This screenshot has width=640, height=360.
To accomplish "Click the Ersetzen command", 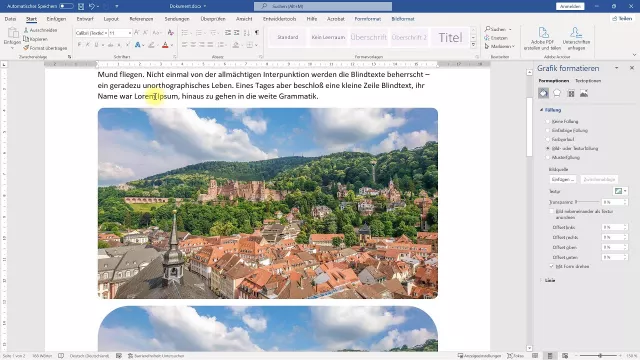I will [496, 38].
